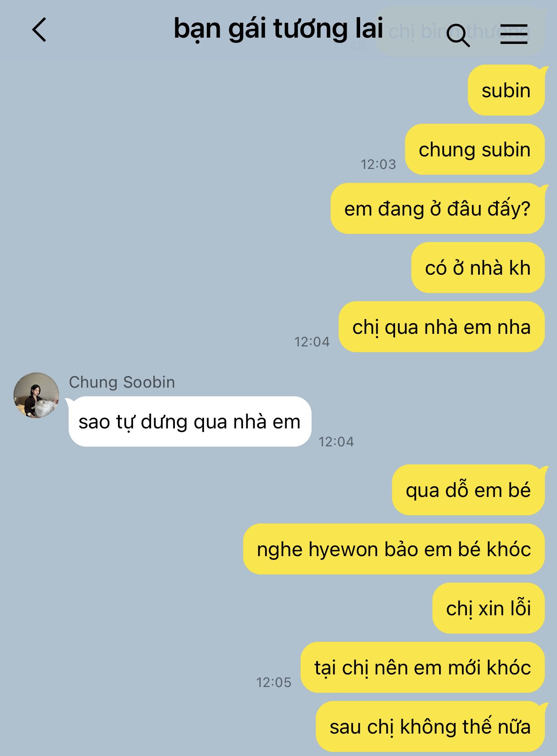Tap the 'nghe hyewon bảo em bé khóc' bubble
Screen dimensions: 557x756
394,549
